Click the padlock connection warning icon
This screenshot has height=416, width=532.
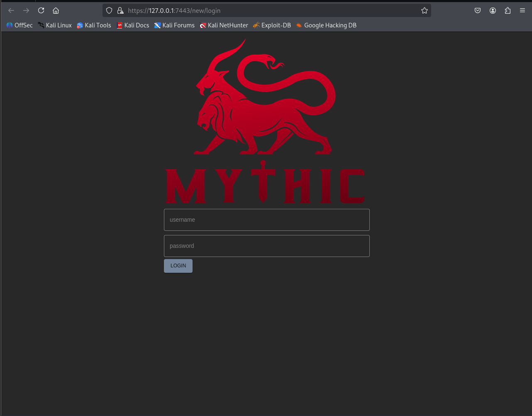pyautogui.click(x=120, y=10)
